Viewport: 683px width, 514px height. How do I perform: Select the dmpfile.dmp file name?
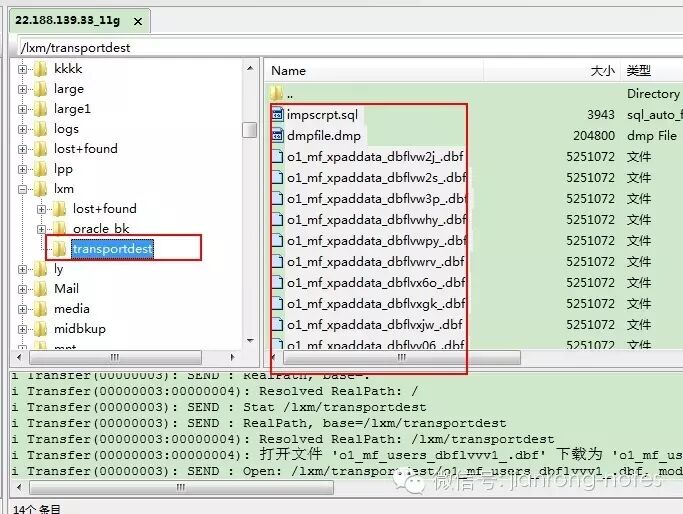(x=324, y=135)
